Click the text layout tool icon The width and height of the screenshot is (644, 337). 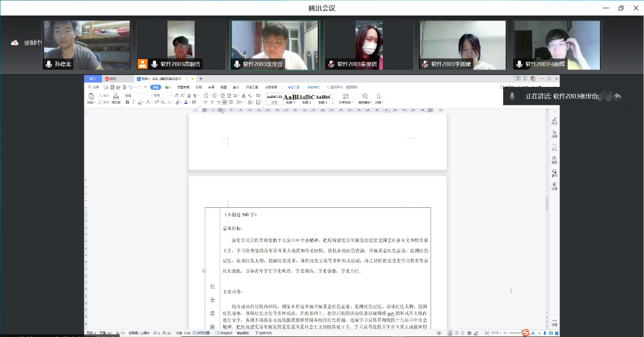pos(344,97)
